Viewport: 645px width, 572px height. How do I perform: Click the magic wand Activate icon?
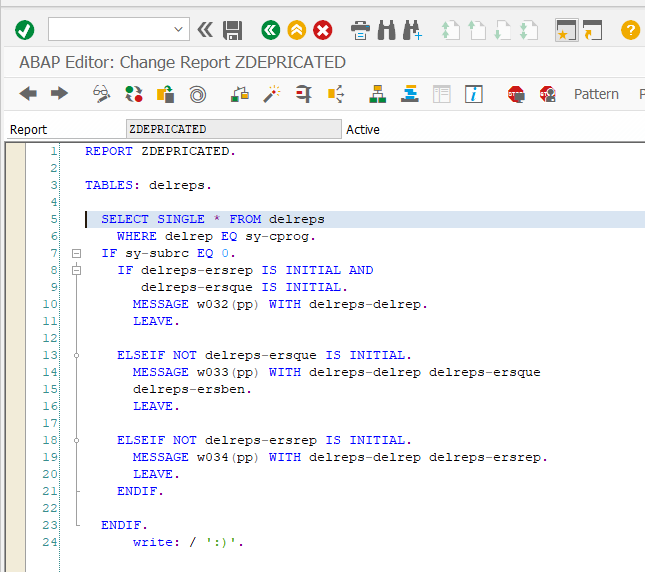pos(272,94)
